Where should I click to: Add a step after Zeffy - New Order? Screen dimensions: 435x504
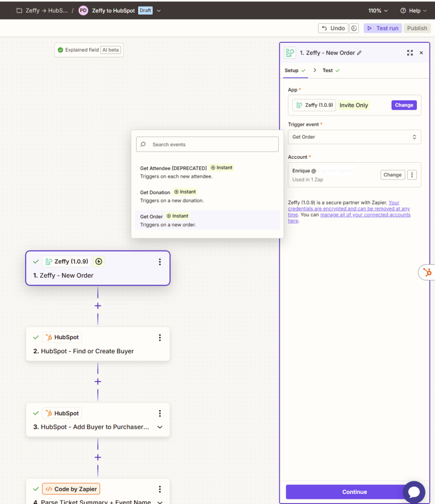[98, 306]
